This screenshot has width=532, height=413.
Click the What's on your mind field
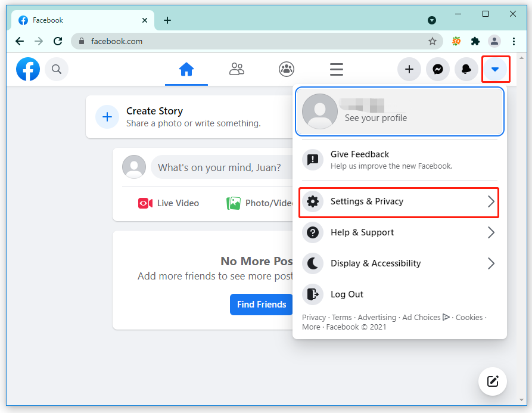click(222, 167)
